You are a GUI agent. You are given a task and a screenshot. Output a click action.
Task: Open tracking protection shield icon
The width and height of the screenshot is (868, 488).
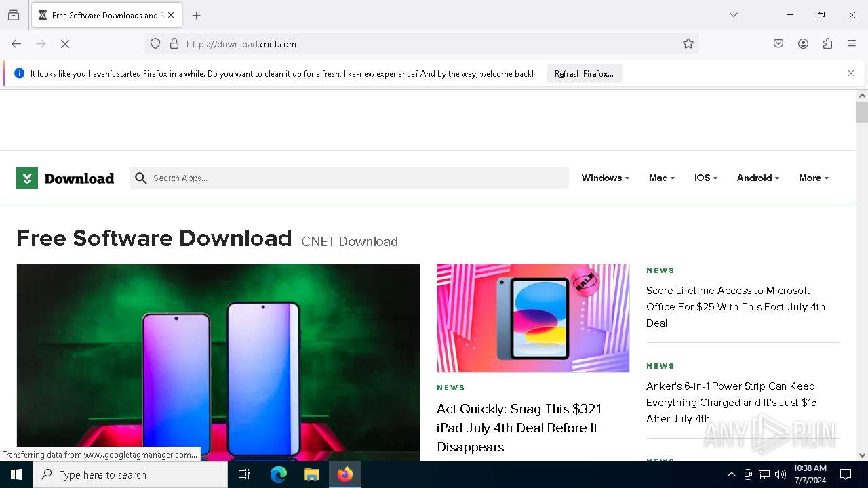[x=155, y=44]
